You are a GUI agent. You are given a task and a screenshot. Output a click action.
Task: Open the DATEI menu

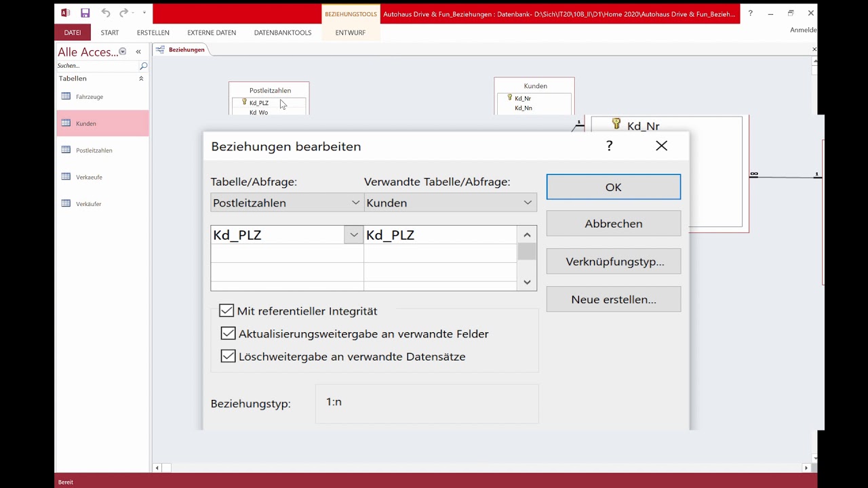(x=73, y=33)
